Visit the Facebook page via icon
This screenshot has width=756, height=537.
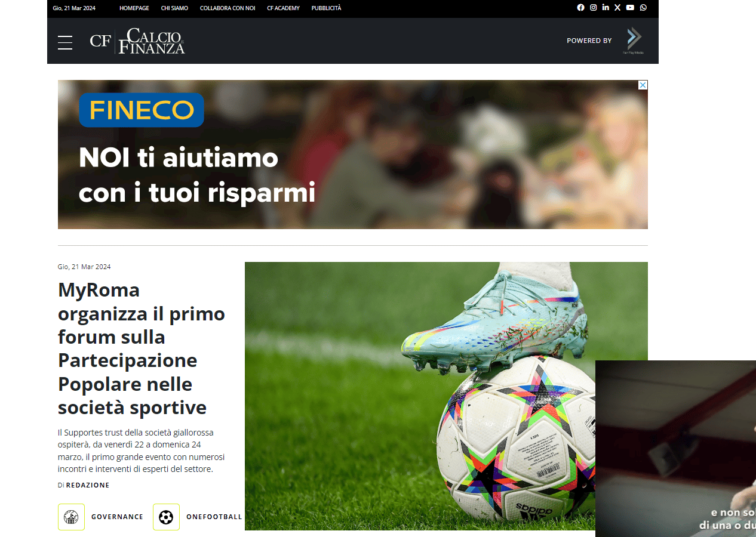pos(581,8)
